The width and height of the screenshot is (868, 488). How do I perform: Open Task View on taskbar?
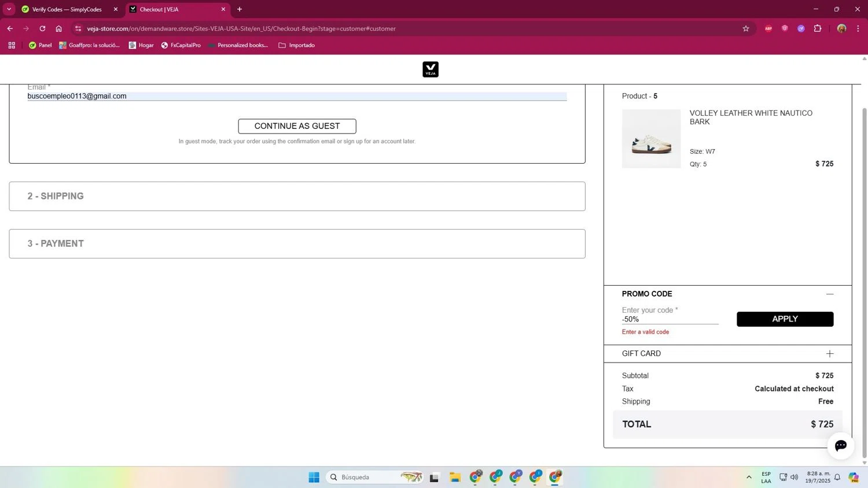tap(434, 477)
